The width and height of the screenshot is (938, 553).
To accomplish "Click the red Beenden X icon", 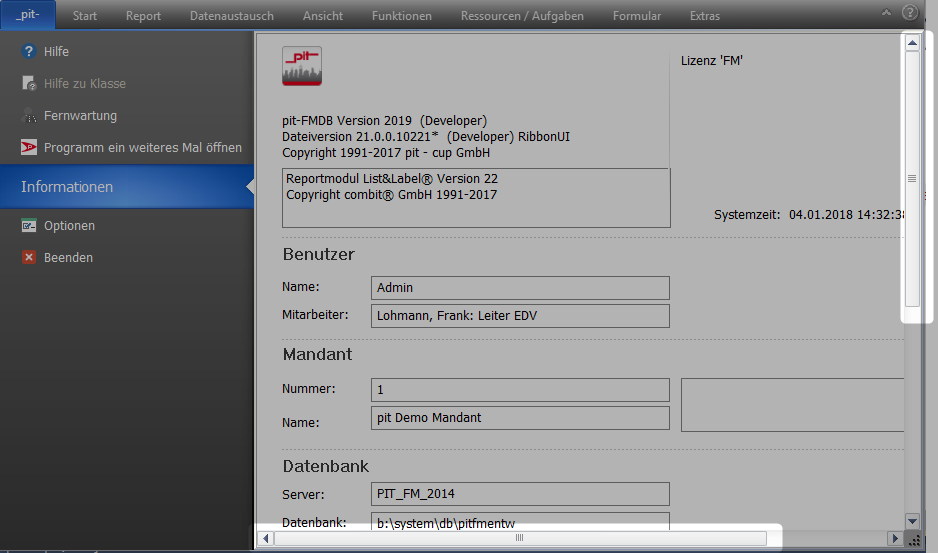I will tap(29, 257).
